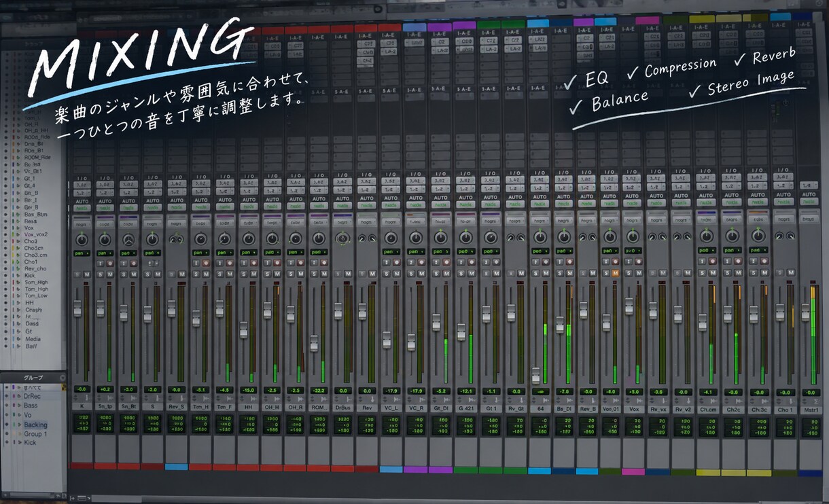Unmute the Voc_01 channel

615,272
